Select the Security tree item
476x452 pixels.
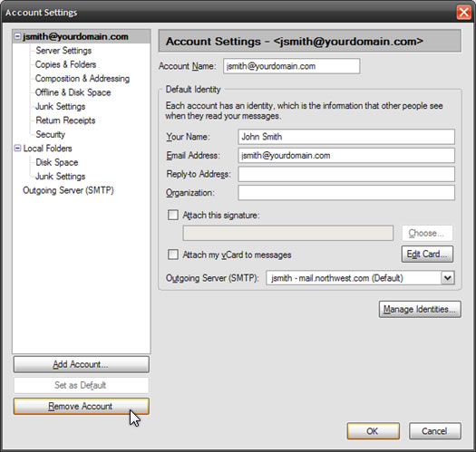[x=51, y=134]
